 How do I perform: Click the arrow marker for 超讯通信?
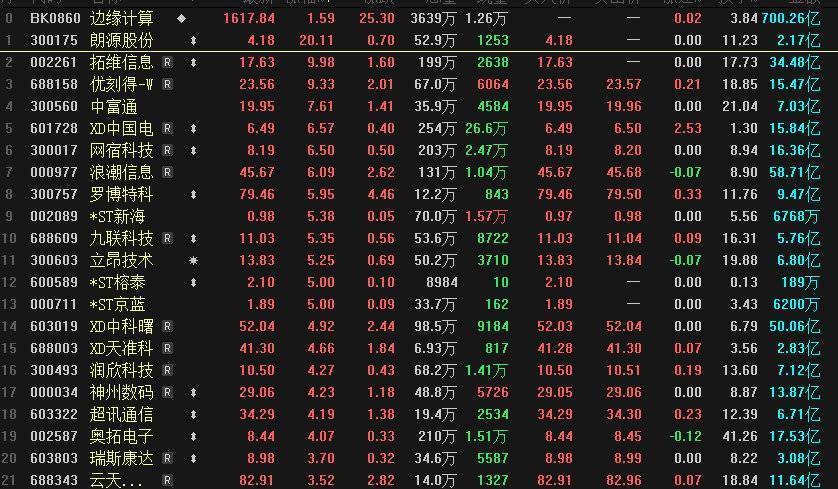pyautogui.click(x=193, y=414)
